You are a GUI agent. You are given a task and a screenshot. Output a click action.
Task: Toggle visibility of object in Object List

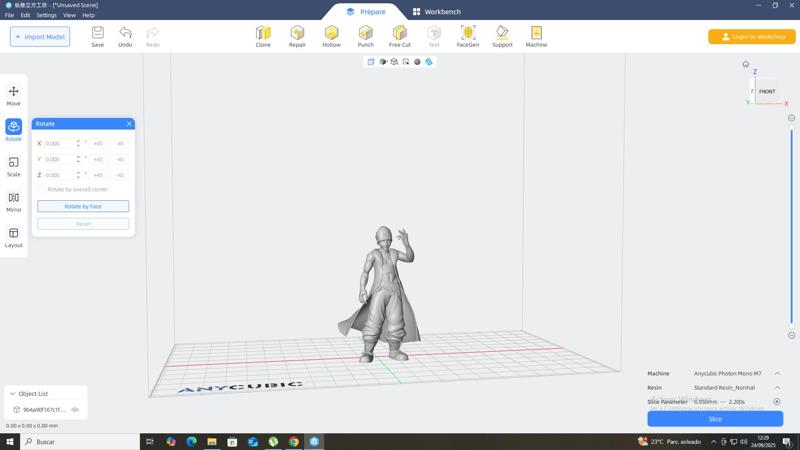point(75,409)
